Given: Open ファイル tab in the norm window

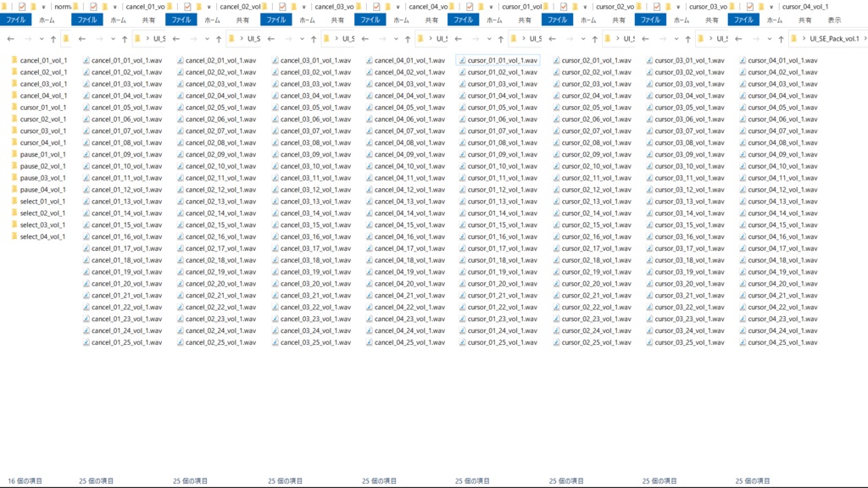Looking at the screenshot, I should click(x=15, y=20).
